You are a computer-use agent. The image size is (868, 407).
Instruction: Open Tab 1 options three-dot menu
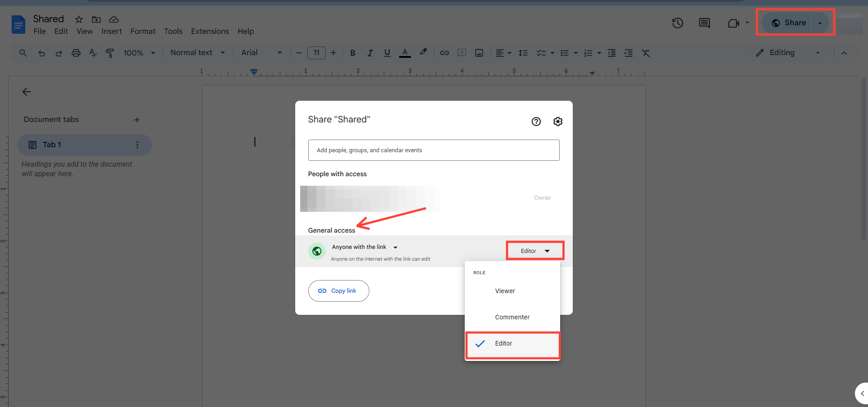137,145
